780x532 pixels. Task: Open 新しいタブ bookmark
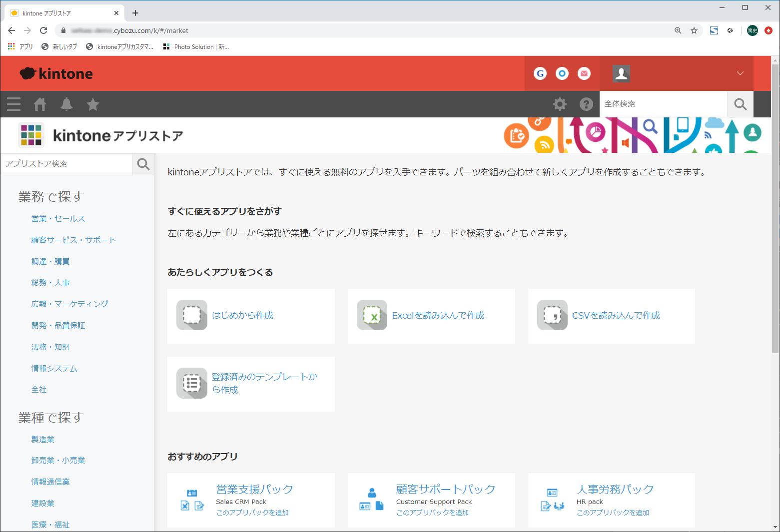59,46
